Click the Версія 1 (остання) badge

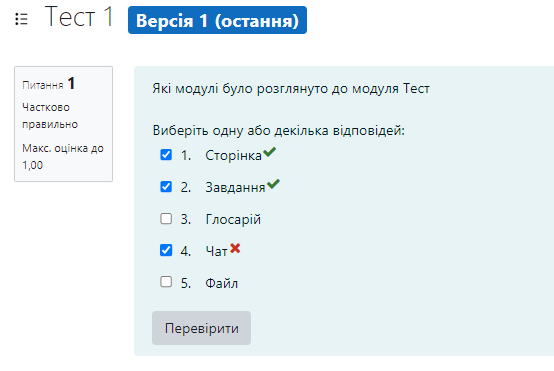pos(217,20)
